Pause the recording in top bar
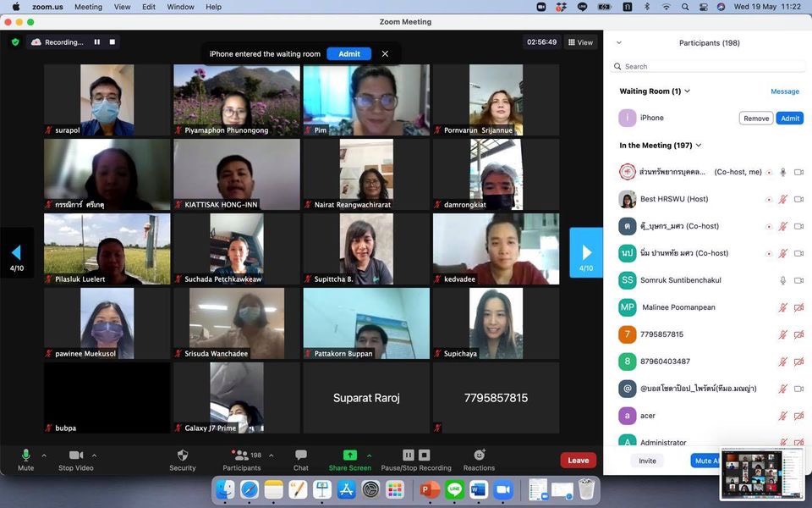This screenshot has height=508, width=812. click(x=97, y=41)
